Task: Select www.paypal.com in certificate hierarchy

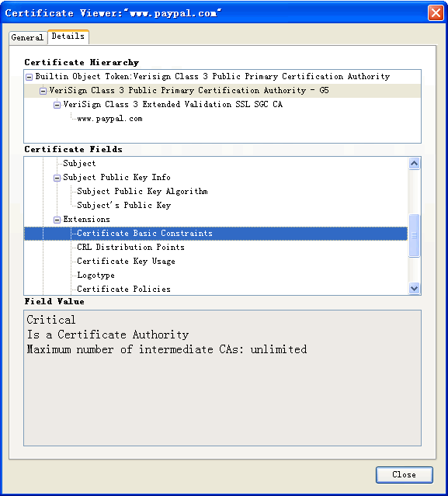Action: pyautogui.click(x=109, y=119)
